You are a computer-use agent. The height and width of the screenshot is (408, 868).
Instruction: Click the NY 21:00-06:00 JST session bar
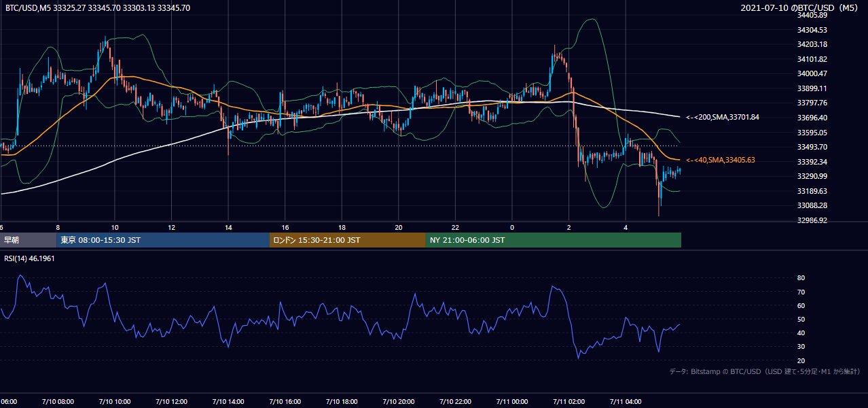click(554, 240)
